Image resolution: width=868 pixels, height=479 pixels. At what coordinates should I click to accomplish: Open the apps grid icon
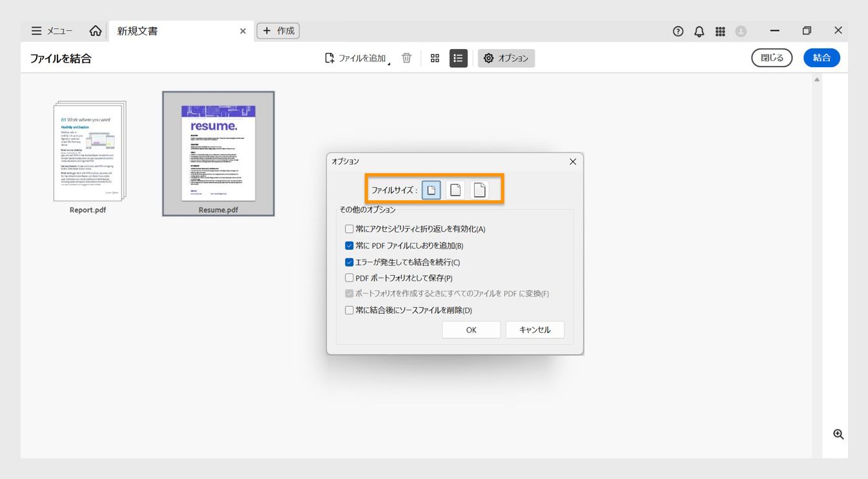[720, 30]
